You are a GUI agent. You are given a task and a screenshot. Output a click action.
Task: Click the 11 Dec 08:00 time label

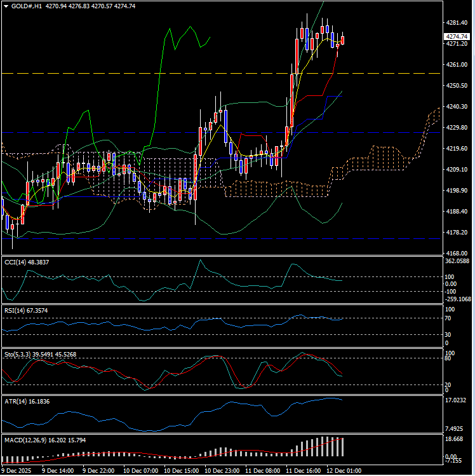pos(262,471)
